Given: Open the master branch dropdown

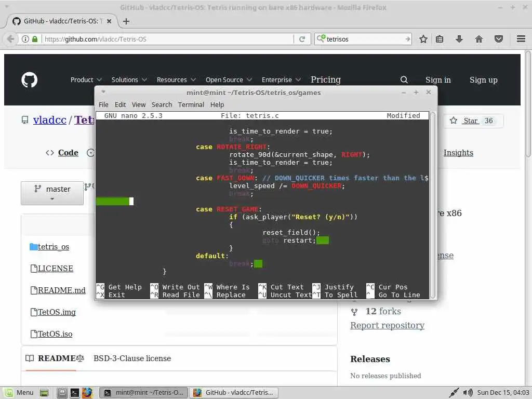Looking at the screenshot, I should [x=52, y=193].
